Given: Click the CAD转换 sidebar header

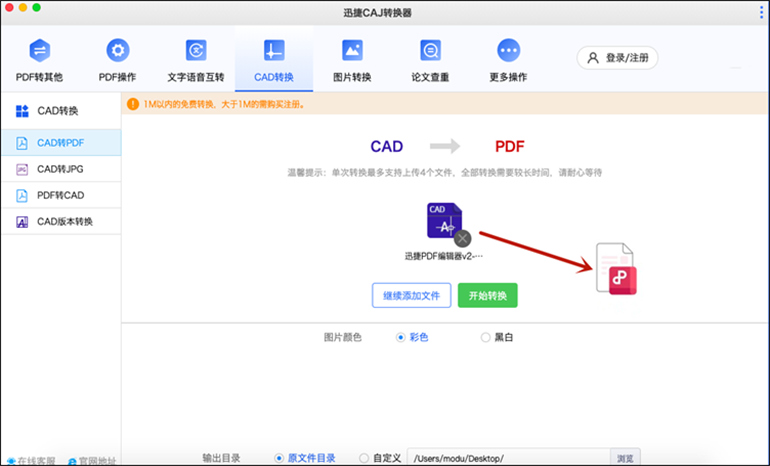Looking at the screenshot, I should click(61, 111).
